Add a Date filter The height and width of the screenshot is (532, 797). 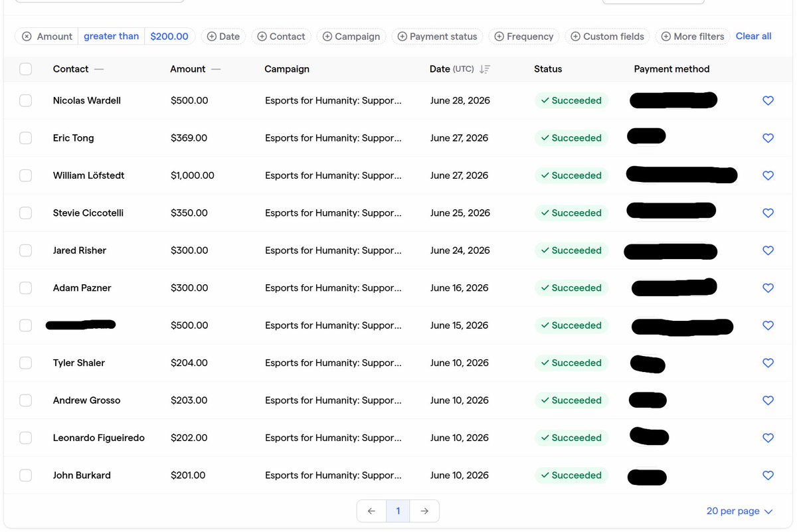pyautogui.click(x=223, y=37)
